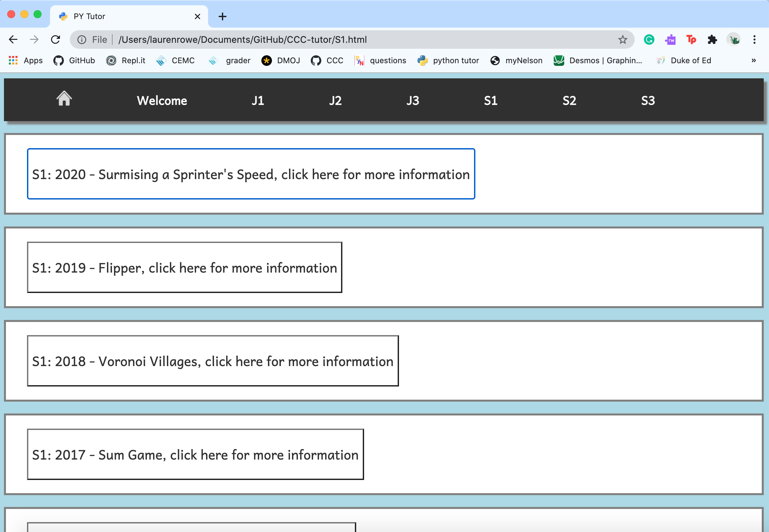769x532 pixels.
Task: Click the address bar URL field
Action: [x=333, y=40]
